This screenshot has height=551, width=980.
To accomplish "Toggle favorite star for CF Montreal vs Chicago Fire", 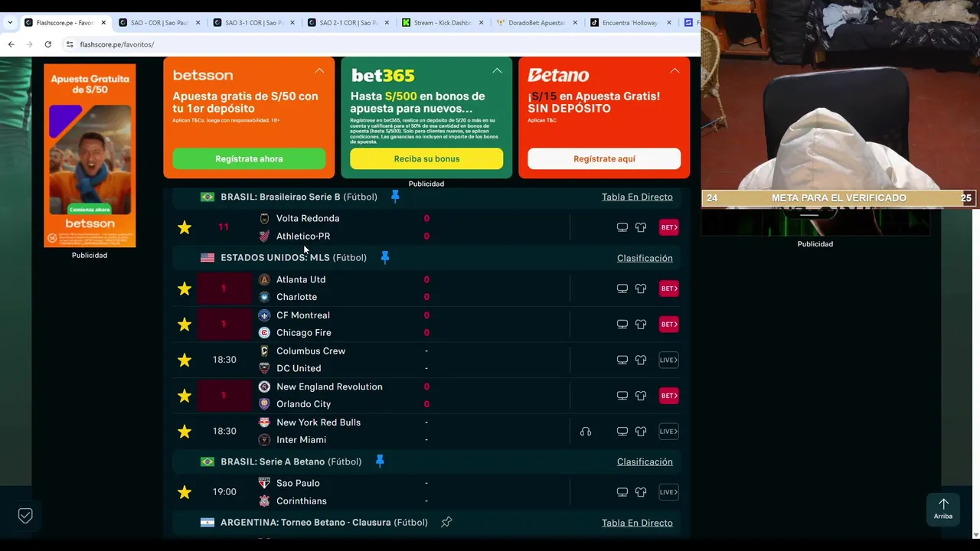I will pyautogui.click(x=185, y=324).
